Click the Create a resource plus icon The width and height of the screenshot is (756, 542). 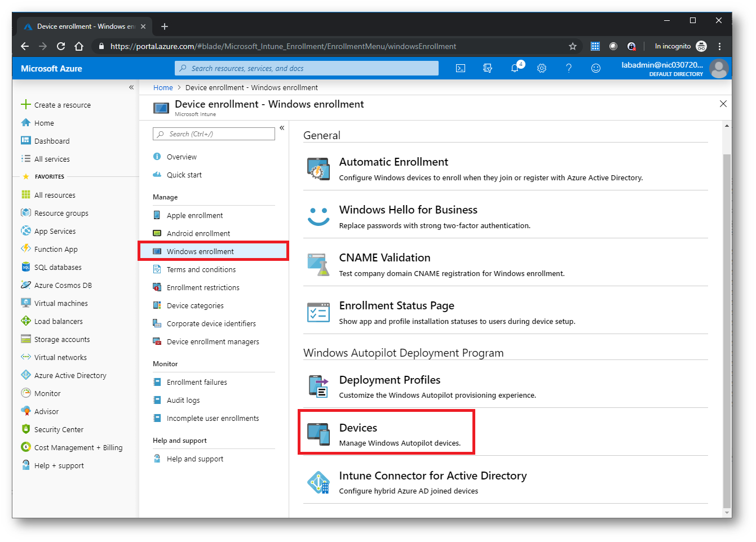tap(26, 104)
